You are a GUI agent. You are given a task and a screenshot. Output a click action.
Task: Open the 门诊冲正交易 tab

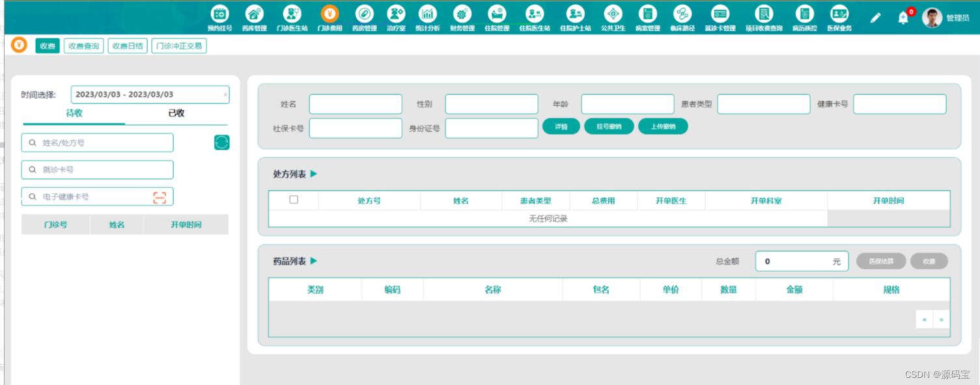(x=178, y=46)
